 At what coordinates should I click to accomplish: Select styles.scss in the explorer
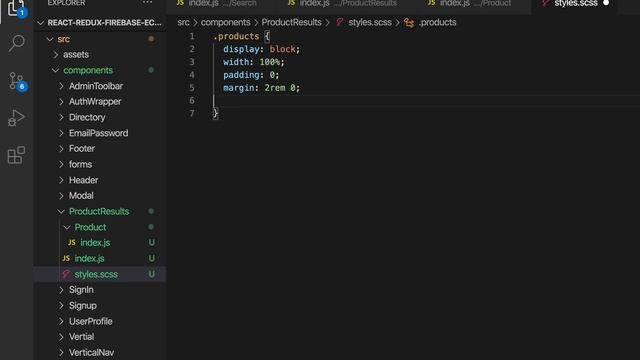tap(100, 274)
